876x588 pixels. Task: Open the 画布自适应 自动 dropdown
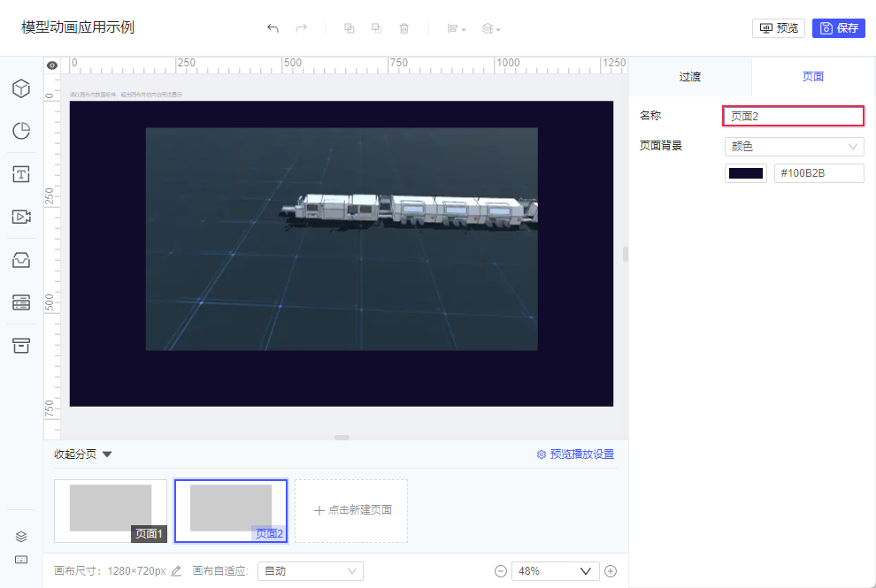pyautogui.click(x=310, y=570)
